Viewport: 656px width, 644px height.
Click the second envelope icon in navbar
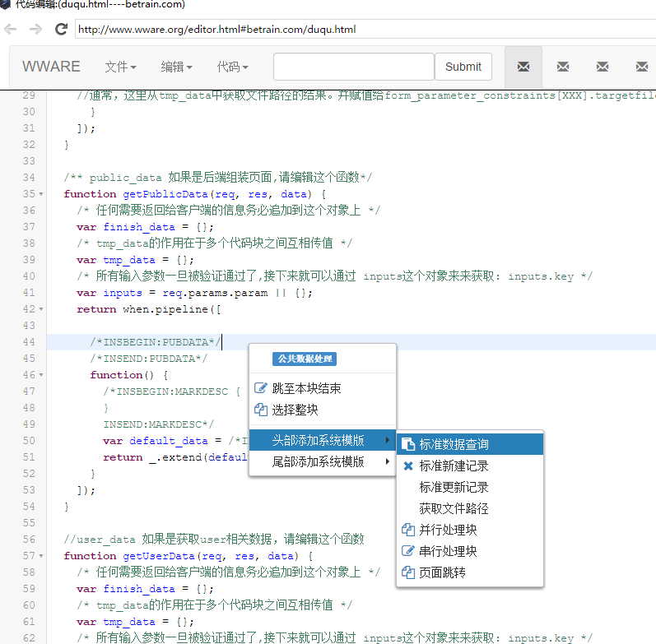pyautogui.click(x=563, y=67)
